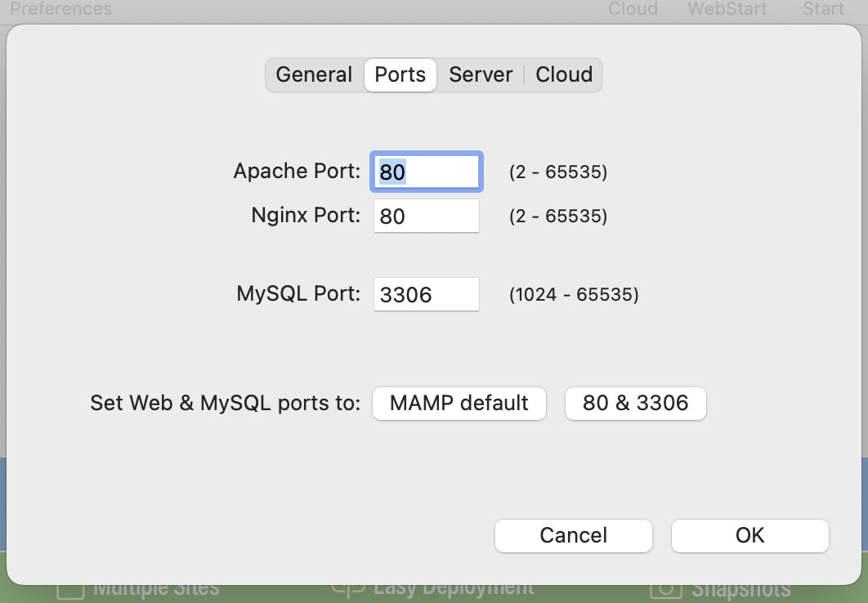Click the Preferences toolbar item behind the dialog
Viewport: 868px width, 603px height.
pos(61,8)
